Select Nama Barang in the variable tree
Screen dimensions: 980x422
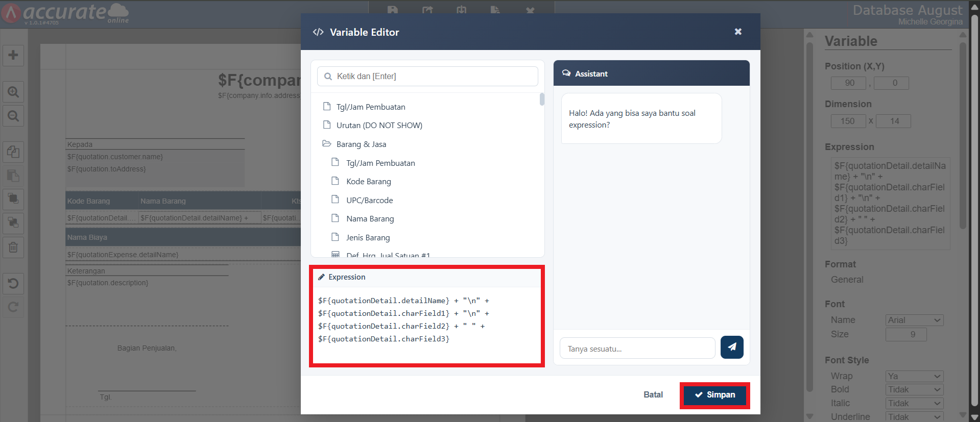pyautogui.click(x=370, y=218)
